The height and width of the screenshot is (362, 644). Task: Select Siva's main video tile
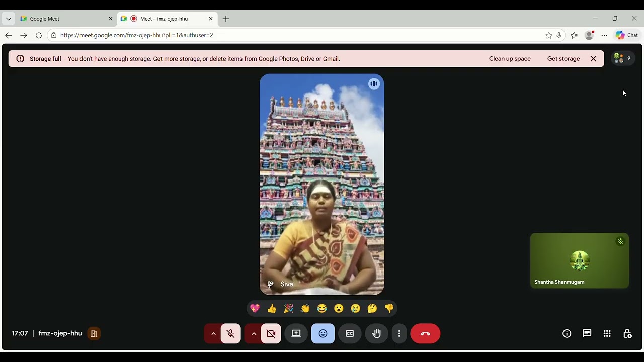[322, 185]
